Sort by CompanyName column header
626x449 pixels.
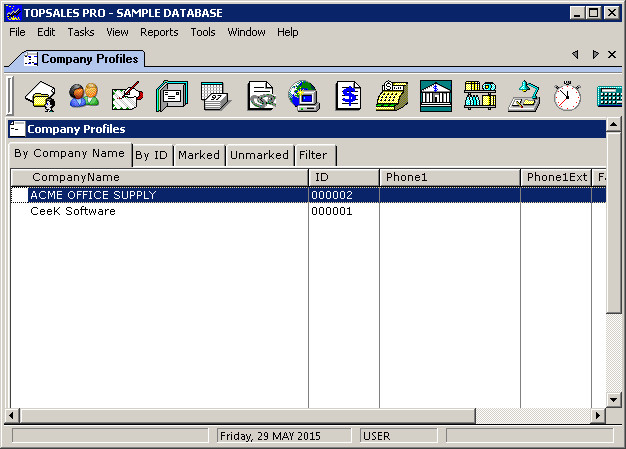[x=159, y=177]
